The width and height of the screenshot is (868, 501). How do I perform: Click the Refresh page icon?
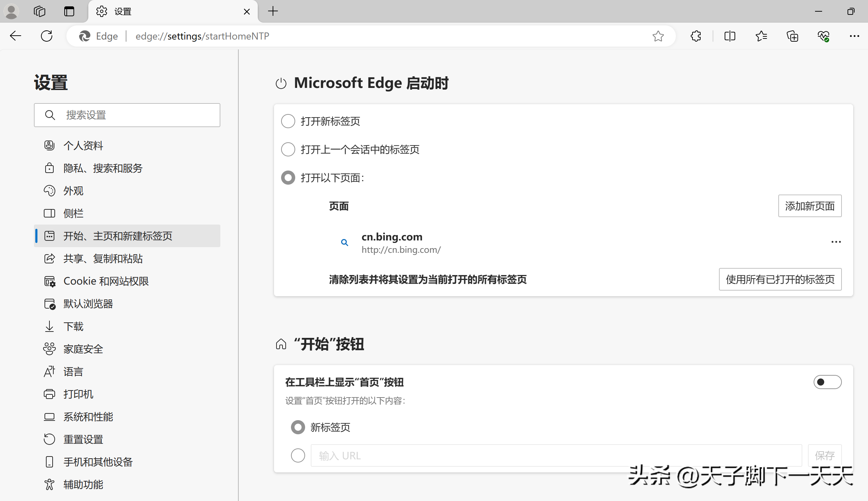(47, 36)
